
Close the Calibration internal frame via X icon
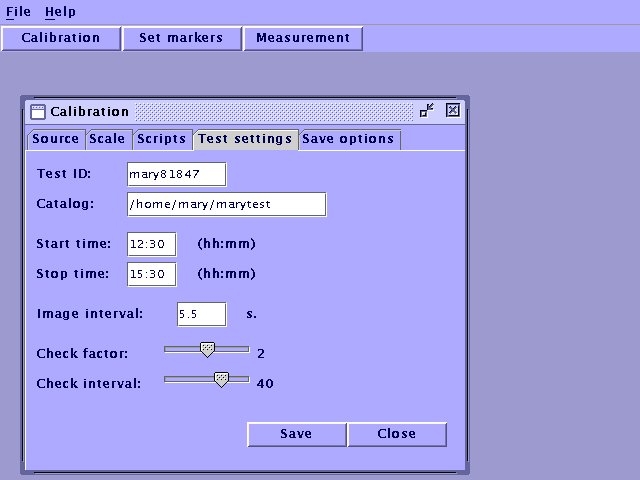(453, 111)
